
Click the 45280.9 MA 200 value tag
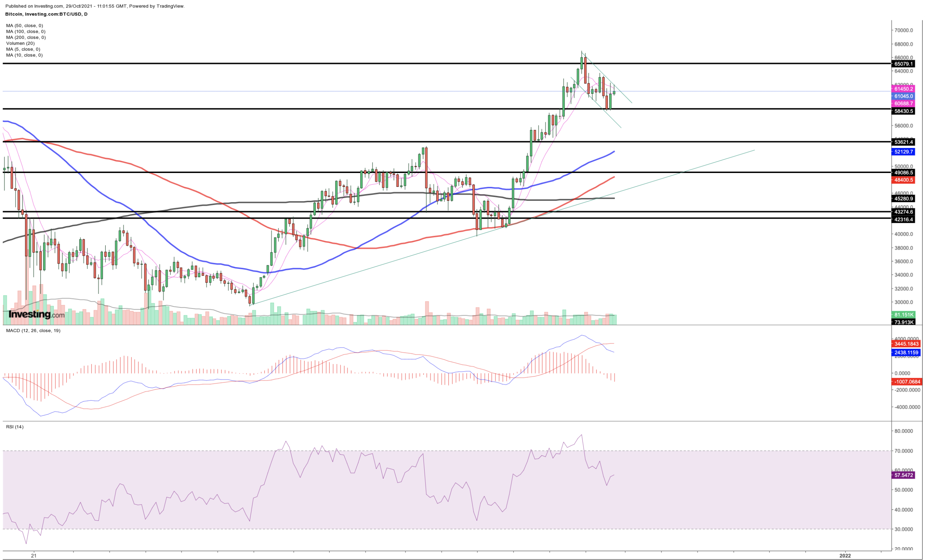point(903,198)
